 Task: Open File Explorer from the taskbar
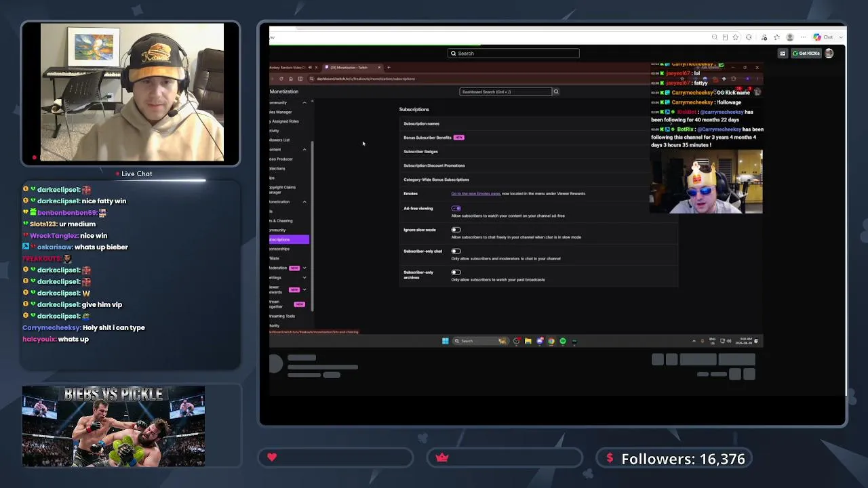(x=528, y=341)
